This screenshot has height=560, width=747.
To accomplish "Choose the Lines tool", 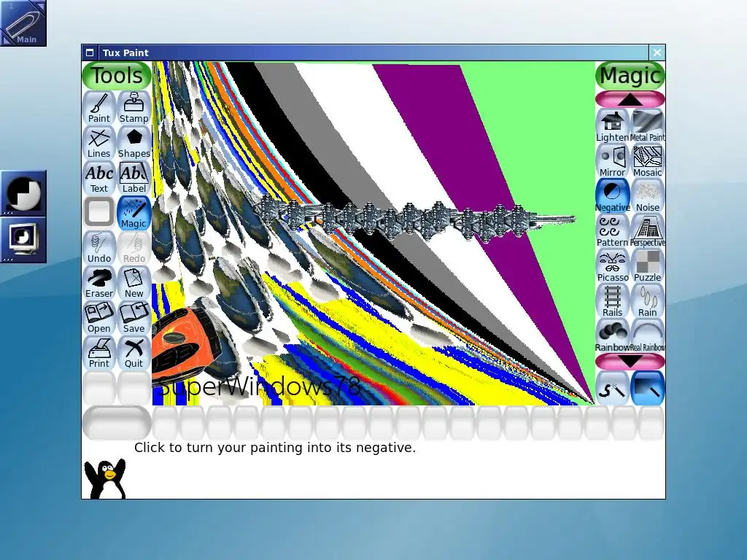I will (99, 143).
